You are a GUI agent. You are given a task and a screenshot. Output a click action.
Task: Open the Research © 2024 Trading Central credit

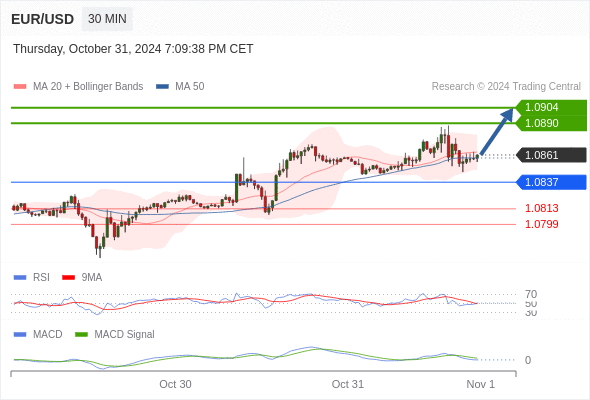(x=506, y=87)
